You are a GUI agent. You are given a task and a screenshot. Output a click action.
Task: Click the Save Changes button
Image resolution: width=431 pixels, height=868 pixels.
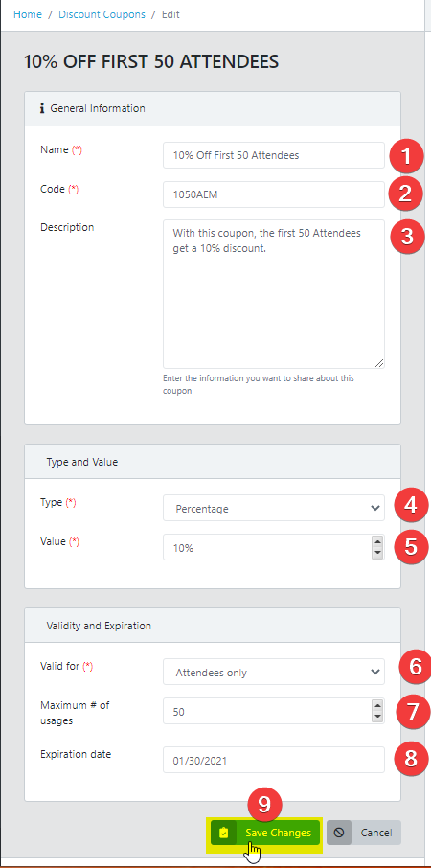pyautogui.click(x=265, y=833)
